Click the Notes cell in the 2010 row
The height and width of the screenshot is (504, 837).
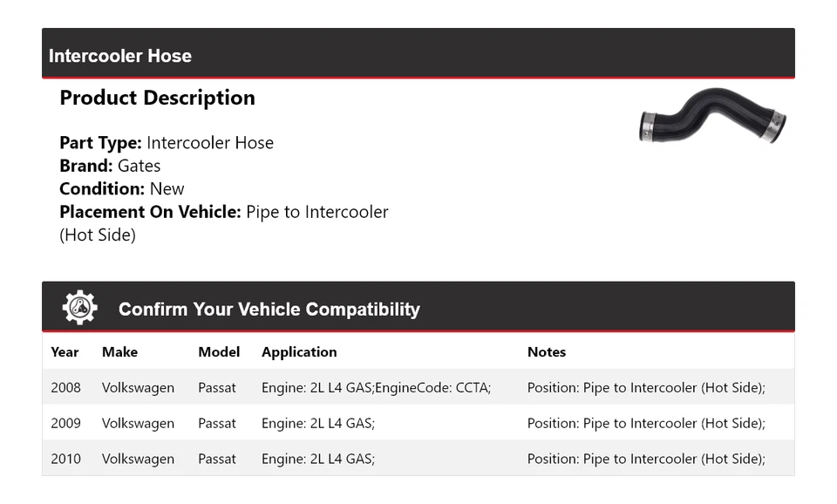[x=646, y=459]
